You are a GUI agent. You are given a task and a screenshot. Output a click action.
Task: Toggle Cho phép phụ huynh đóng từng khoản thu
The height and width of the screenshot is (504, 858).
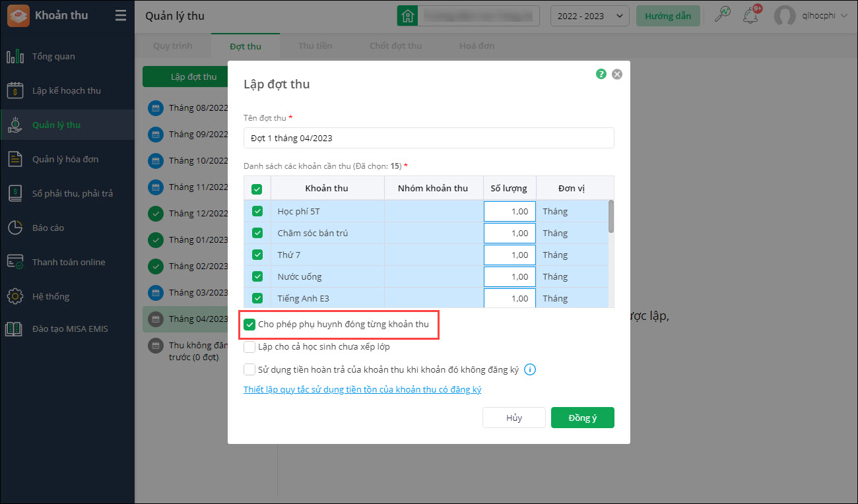pyautogui.click(x=249, y=325)
